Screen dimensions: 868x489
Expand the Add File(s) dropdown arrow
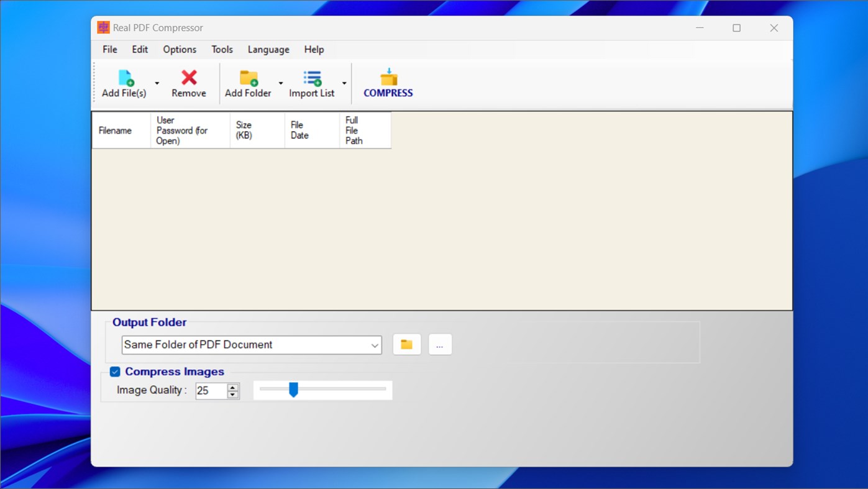[156, 83]
